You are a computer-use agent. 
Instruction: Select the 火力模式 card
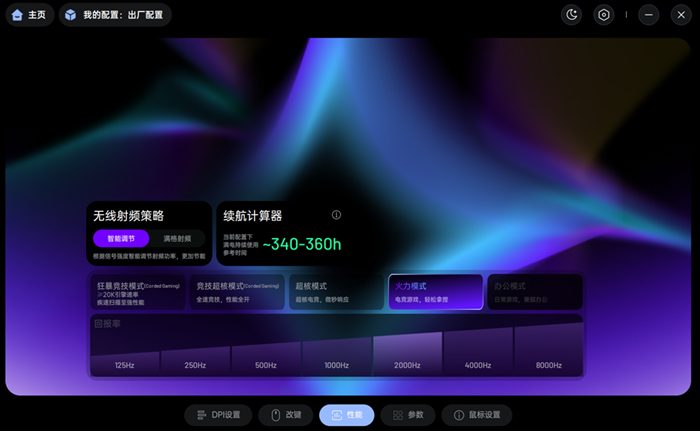coord(435,292)
